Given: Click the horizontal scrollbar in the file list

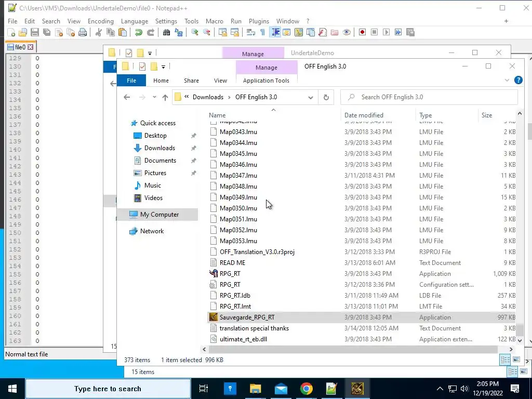Looking at the screenshot, I should pos(353,349).
